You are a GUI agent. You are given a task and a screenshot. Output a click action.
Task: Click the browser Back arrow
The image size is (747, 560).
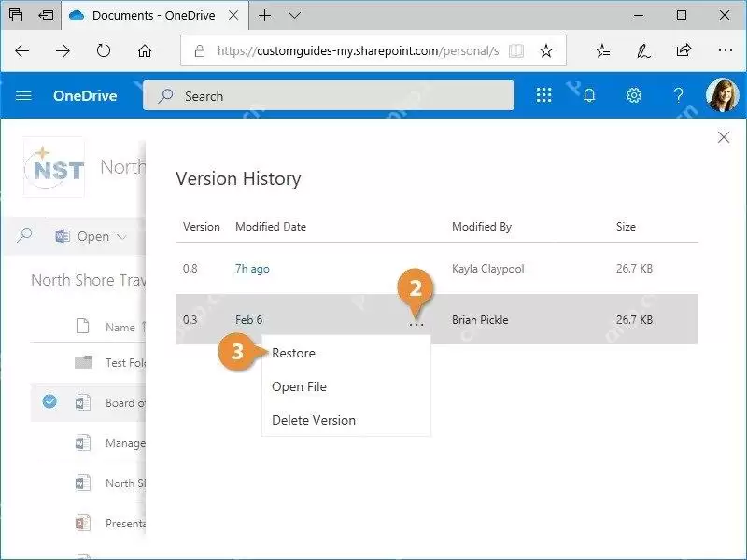21,50
